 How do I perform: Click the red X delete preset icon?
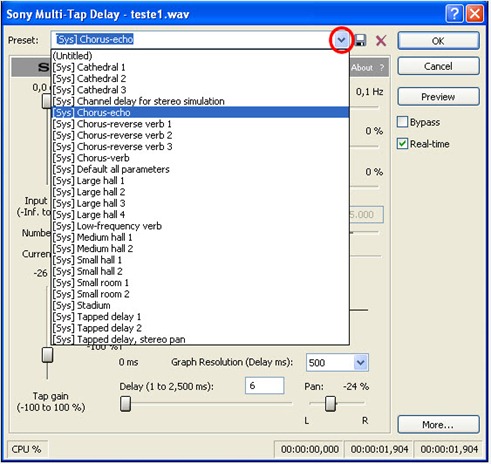click(x=381, y=41)
